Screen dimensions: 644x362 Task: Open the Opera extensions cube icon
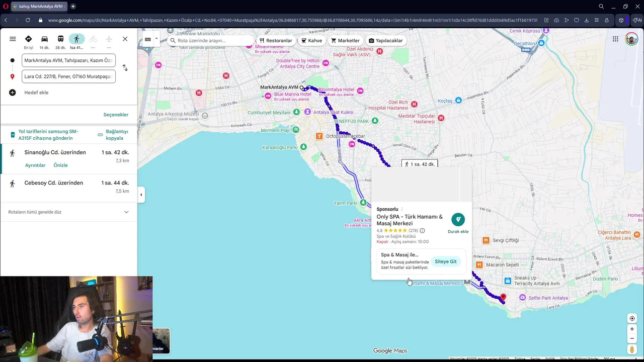click(x=621, y=20)
